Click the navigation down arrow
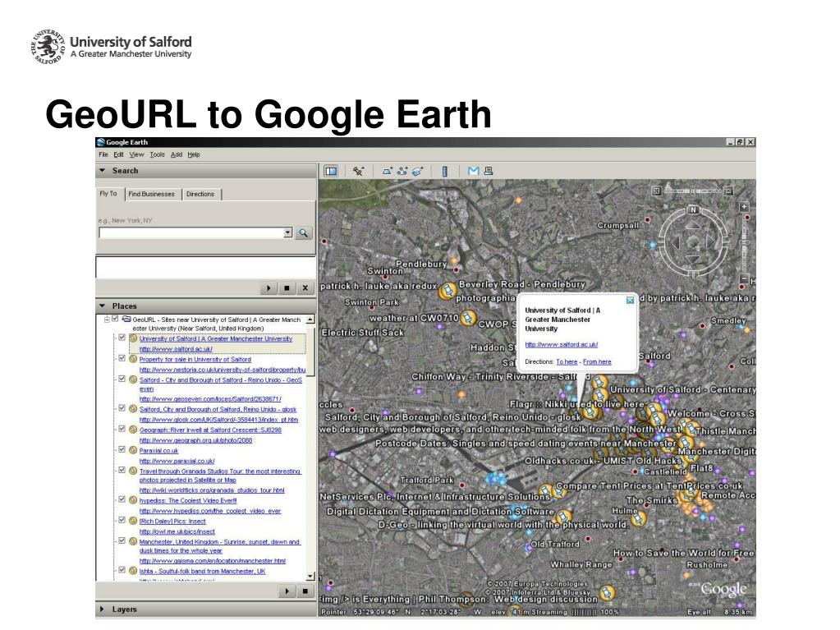Viewport: 840px width, 630px height. coord(693,260)
